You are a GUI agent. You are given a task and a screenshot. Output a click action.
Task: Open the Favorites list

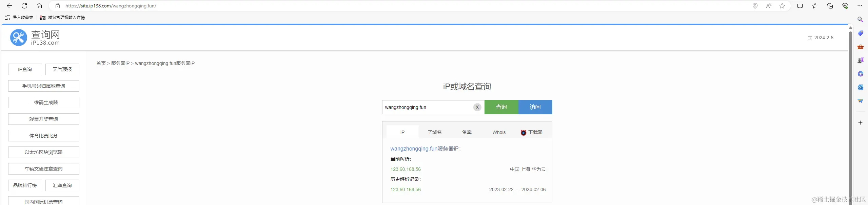[815, 6]
